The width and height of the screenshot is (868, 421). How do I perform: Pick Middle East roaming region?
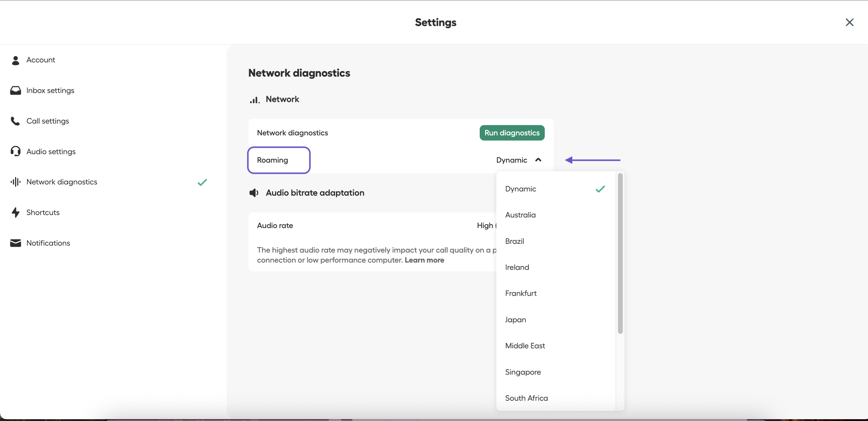click(556, 346)
